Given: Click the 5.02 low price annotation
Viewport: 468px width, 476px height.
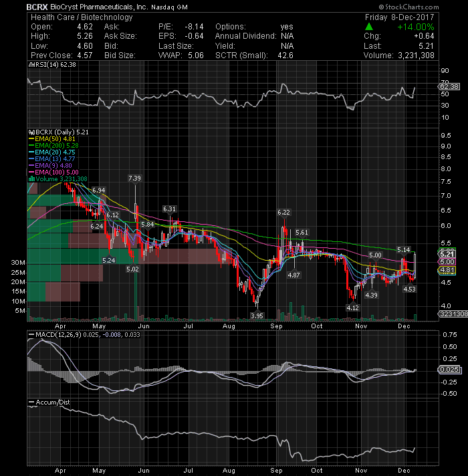Looking at the screenshot, I should pos(132,269).
